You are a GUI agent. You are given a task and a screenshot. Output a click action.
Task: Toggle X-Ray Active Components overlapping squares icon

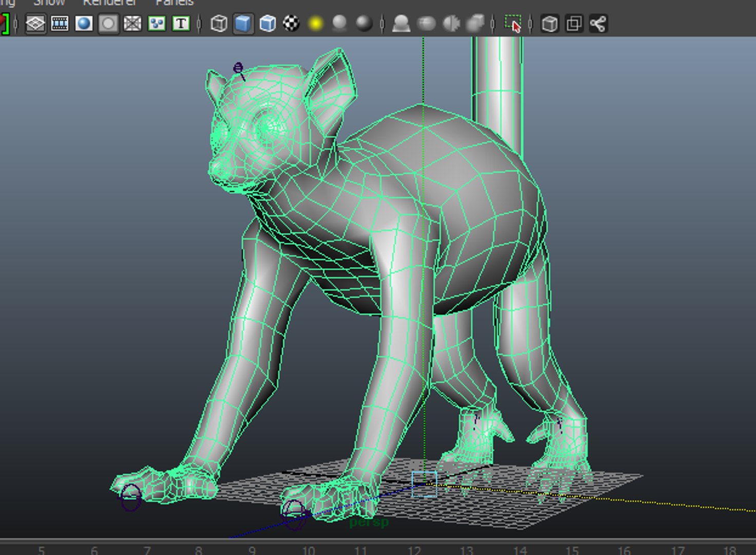[x=574, y=24]
